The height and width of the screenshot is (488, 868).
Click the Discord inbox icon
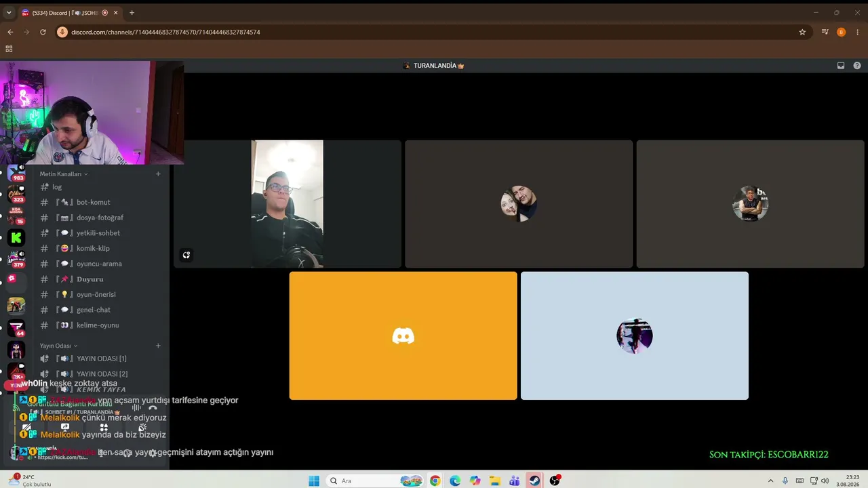click(x=841, y=66)
